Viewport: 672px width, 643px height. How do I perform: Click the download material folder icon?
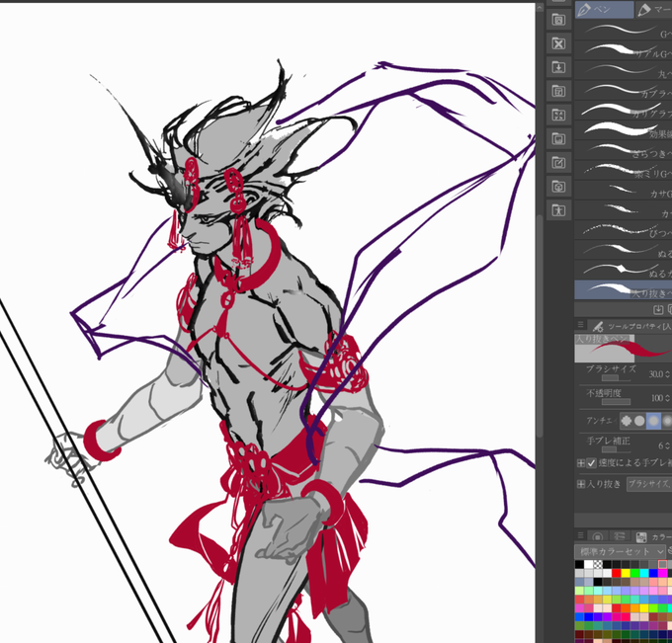click(x=558, y=67)
